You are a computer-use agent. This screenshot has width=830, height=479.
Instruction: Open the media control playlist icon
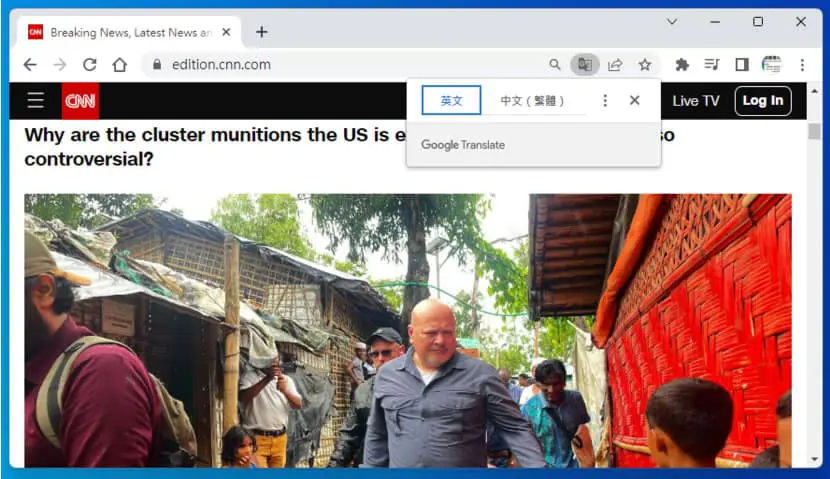coord(712,65)
